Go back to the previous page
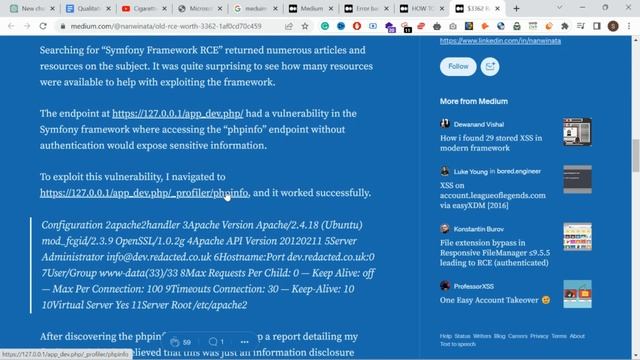The image size is (640, 360). pos(11,26)
